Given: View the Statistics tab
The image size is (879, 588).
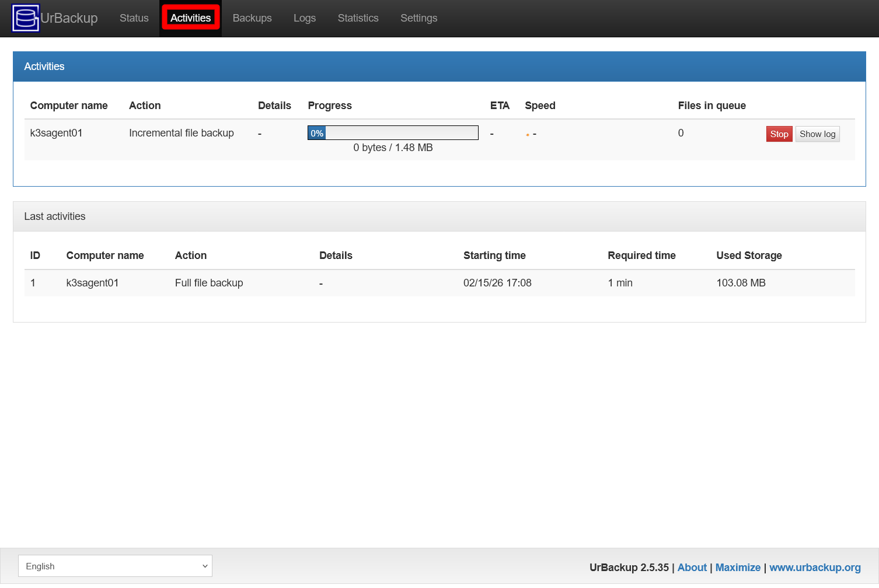Looking at the screenshot, I should coord(358,18).
